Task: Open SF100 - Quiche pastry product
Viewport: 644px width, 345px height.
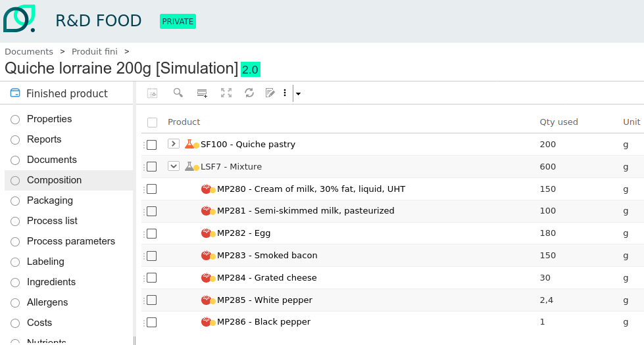Action: tap(247, 145)
